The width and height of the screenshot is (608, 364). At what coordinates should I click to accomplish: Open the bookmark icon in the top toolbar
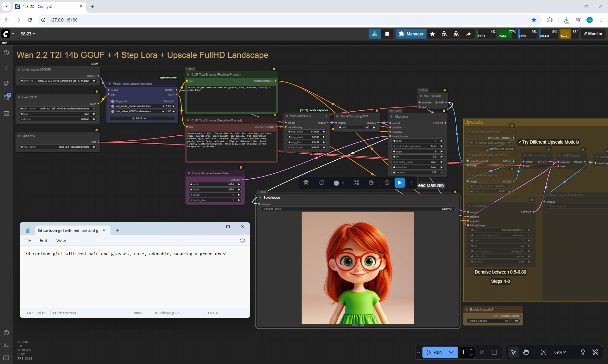[387, 34]
